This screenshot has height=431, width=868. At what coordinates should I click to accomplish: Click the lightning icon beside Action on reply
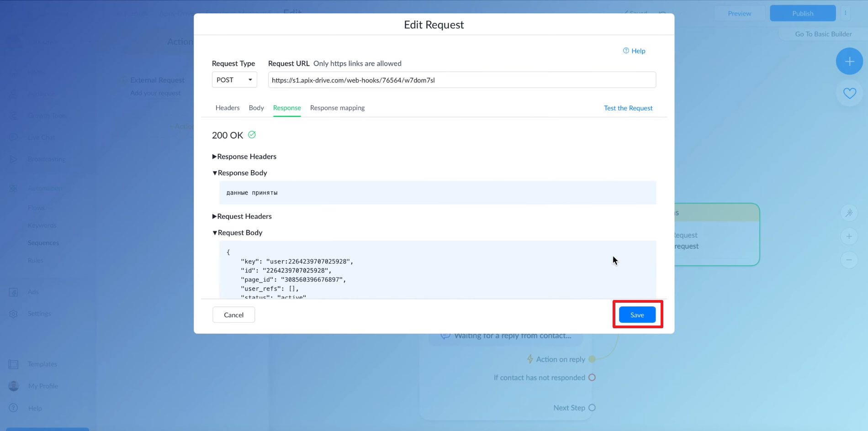(x=530, y=359)
